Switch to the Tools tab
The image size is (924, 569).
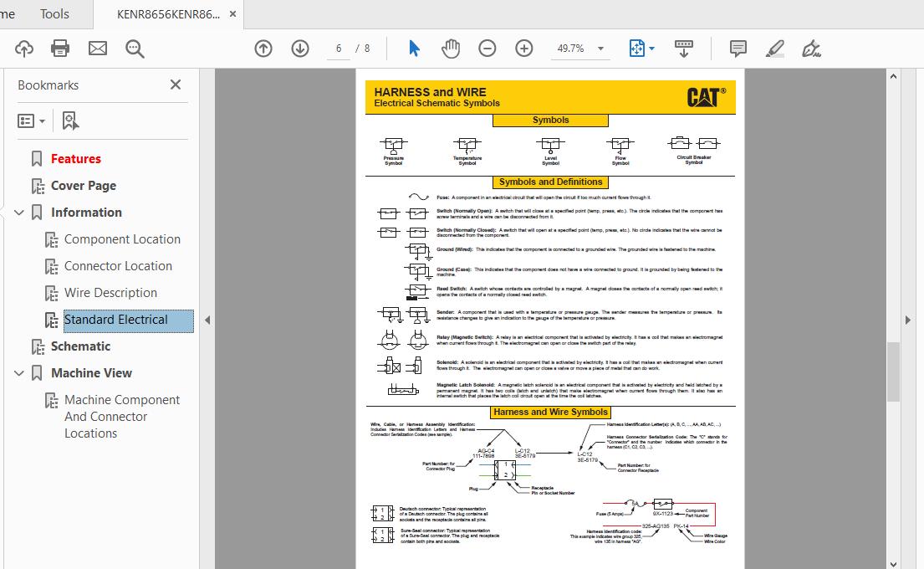[x=54, y=14]
